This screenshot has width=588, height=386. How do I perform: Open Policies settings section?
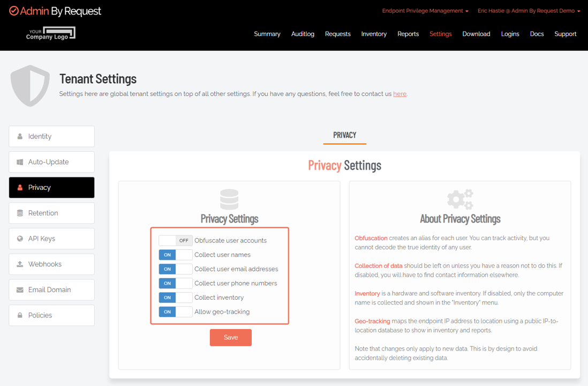click(52, 315)
